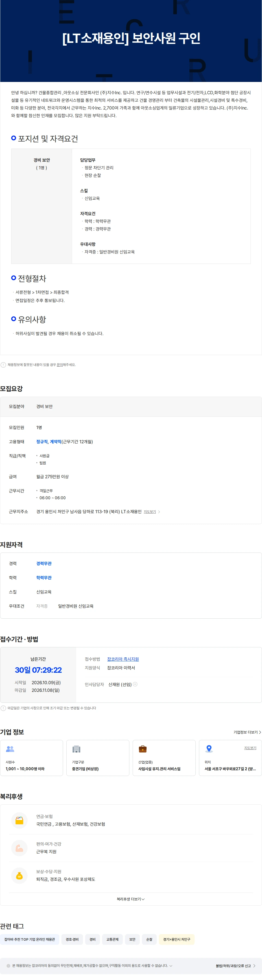This screenshot has height=980, width=262.
Task: Click the company type building icon
Action: [x=76, y=749]
